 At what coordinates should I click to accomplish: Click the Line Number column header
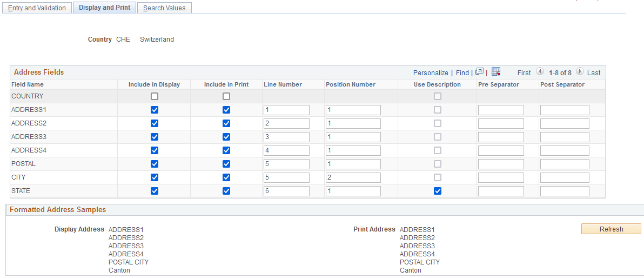pyautogui.click(x=283, y=84)
